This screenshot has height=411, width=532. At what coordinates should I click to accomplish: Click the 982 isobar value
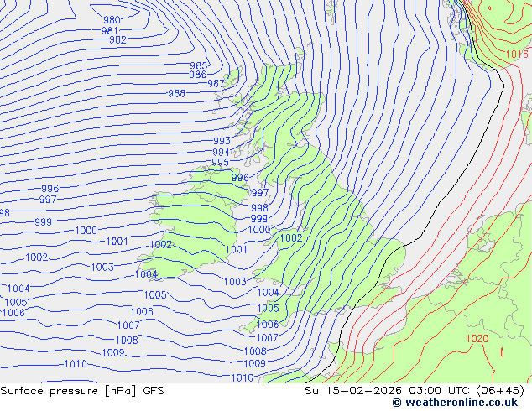pyautogui.click(x=117, y=40)
